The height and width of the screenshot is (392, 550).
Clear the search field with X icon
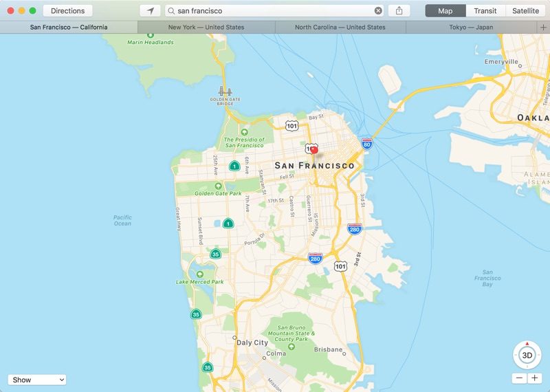tap(378, 11)
